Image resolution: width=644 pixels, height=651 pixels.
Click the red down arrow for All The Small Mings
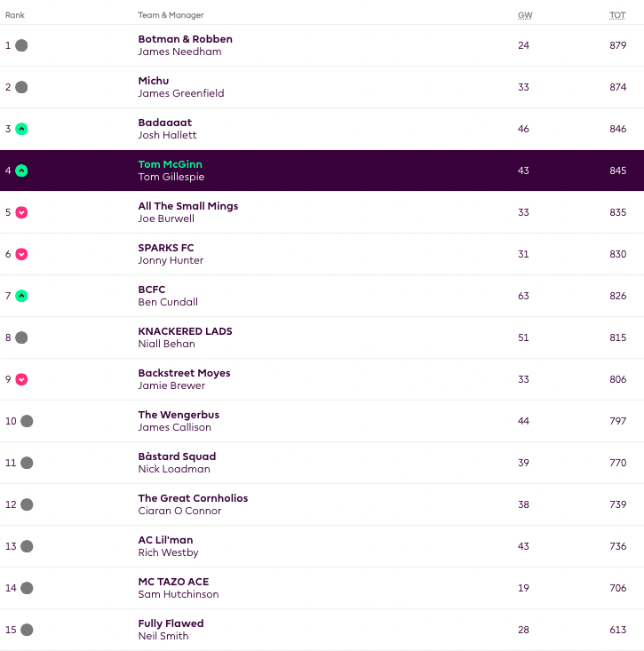(21, 212)
